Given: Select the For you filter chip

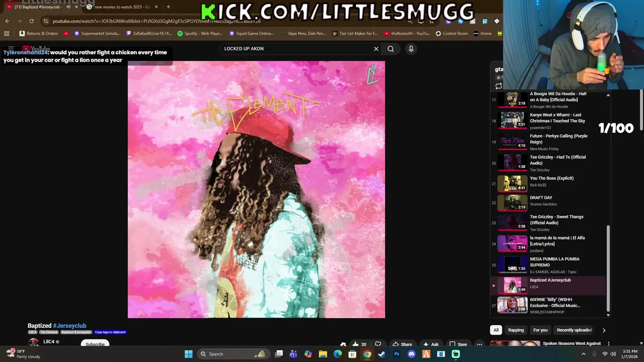Looking at the screenshot, I should pyautogui.click(x=540, y=330).
